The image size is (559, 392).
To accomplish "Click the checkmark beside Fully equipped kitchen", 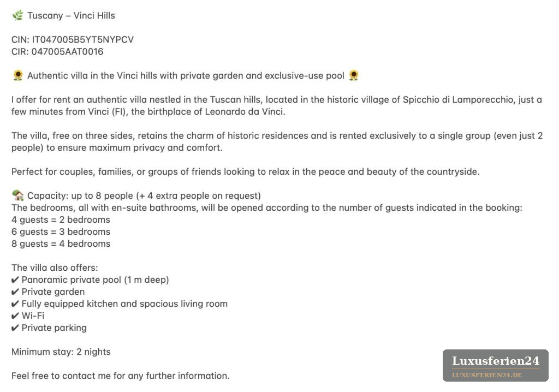I will (x=15, y=304).
